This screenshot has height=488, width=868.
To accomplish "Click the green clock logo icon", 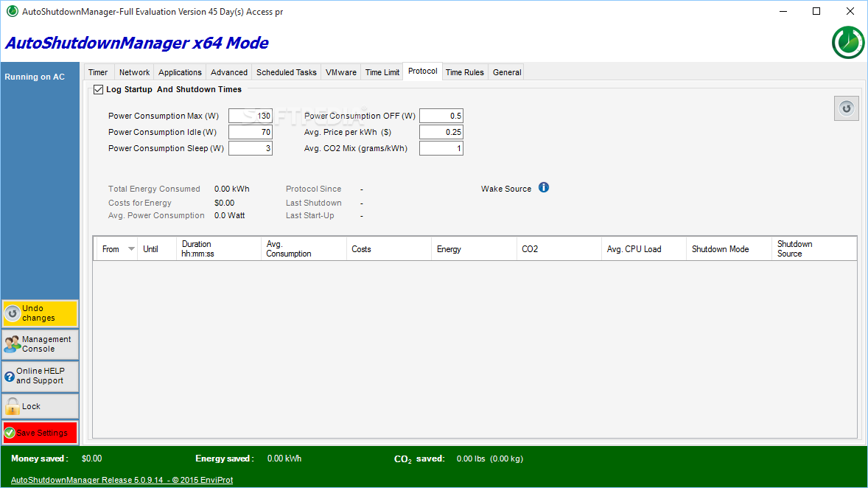I will [x=848, y=43].
